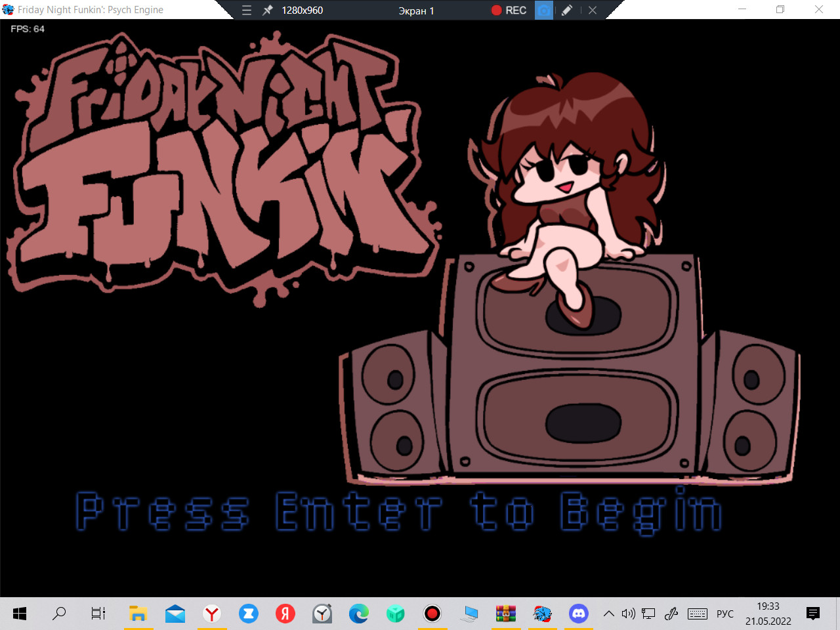Open the volume slider from the tray
The image size is (840, 630).
(x=628, y=614)
